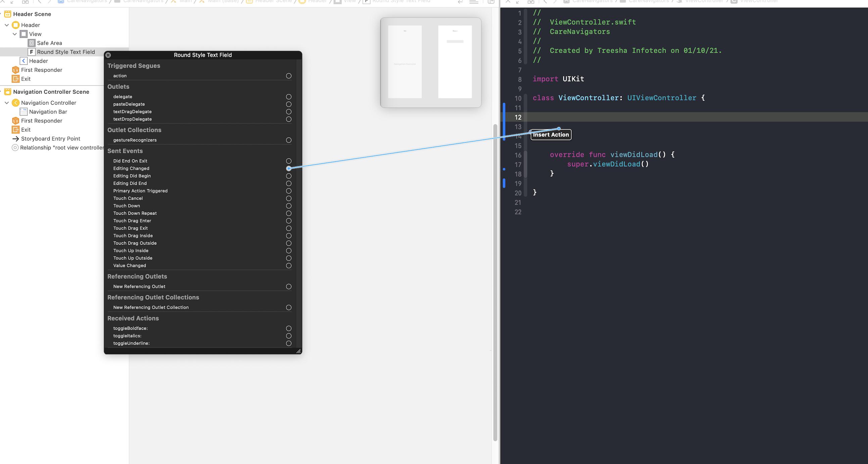Click line number 12 in code gutter
This screenshot has width=868, height=464.
[518, 117]
